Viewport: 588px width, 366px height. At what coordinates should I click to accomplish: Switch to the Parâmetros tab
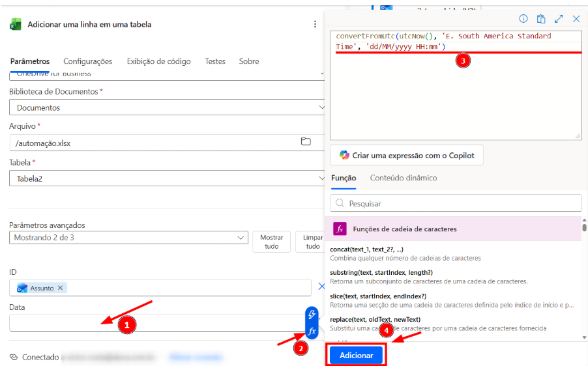tap(30, 61)
